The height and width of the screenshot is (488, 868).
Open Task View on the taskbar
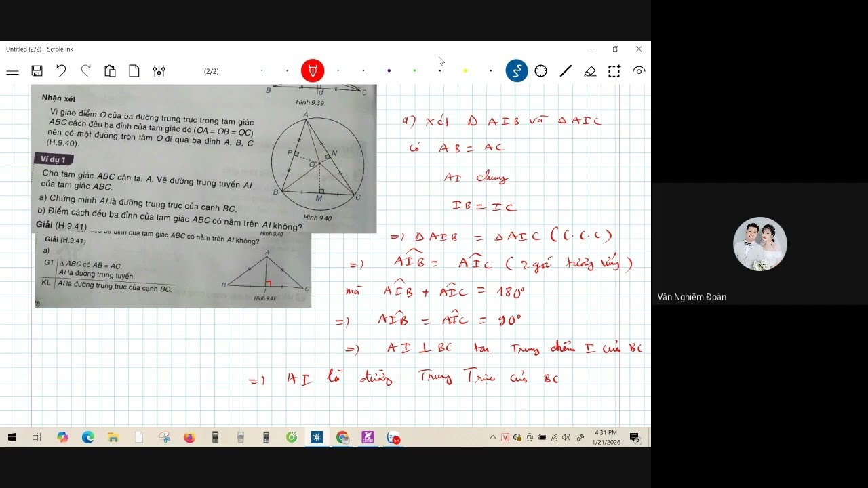click(37, 438)
